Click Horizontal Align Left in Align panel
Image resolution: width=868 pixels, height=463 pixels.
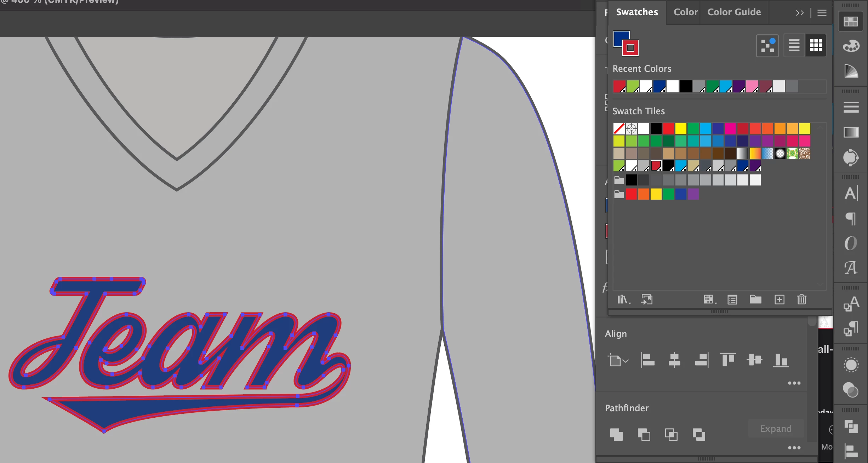[648, 360]
